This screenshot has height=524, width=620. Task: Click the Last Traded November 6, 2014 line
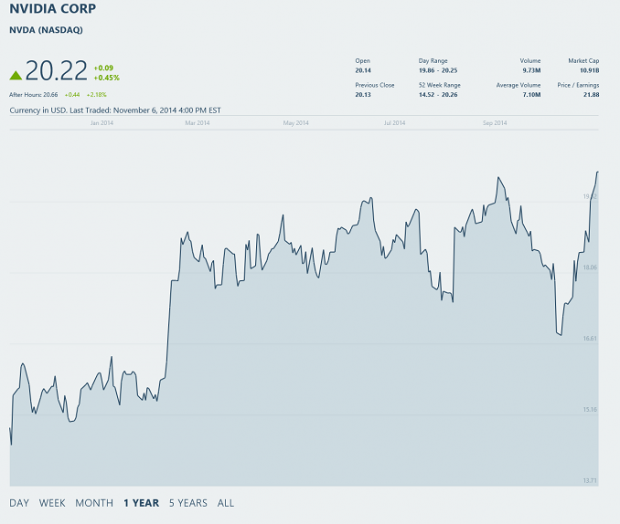(x=115, y=110)
